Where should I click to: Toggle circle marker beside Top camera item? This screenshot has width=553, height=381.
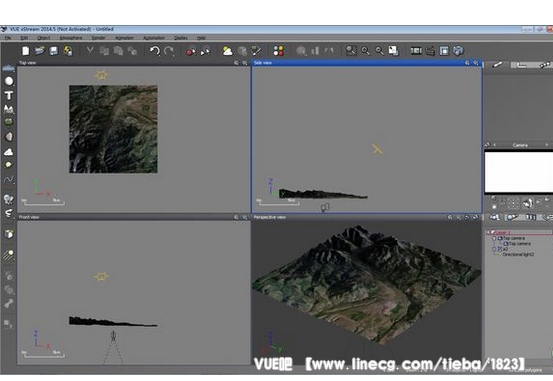click(494, 238)
